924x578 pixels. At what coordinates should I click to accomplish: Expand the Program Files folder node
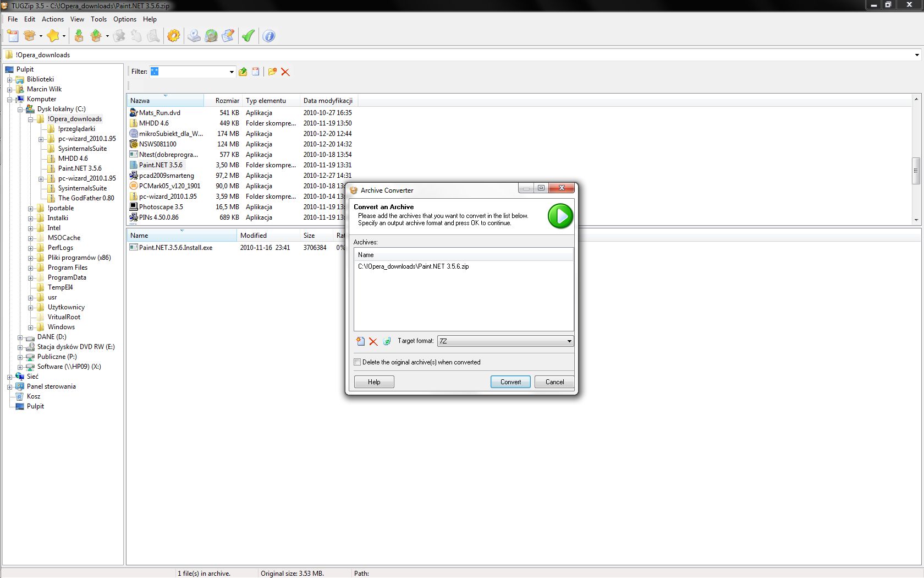click(x=31, y=268)
